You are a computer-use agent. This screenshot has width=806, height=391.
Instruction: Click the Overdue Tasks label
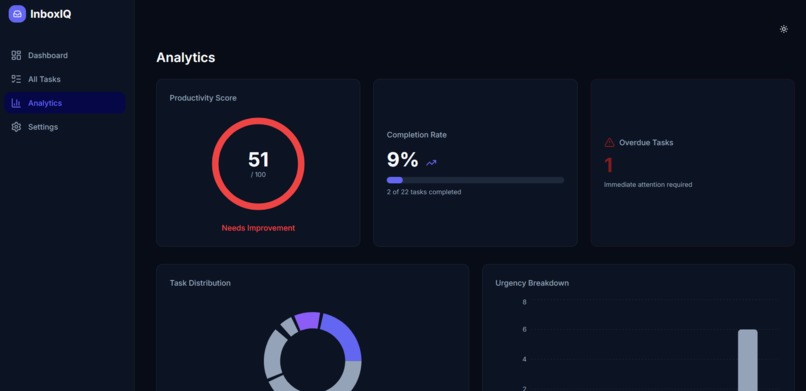click(x=646, y=143)
